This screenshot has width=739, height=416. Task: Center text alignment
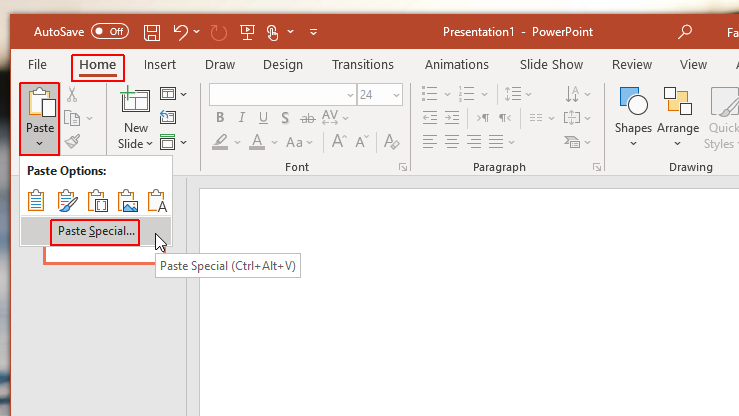[452, 141]
